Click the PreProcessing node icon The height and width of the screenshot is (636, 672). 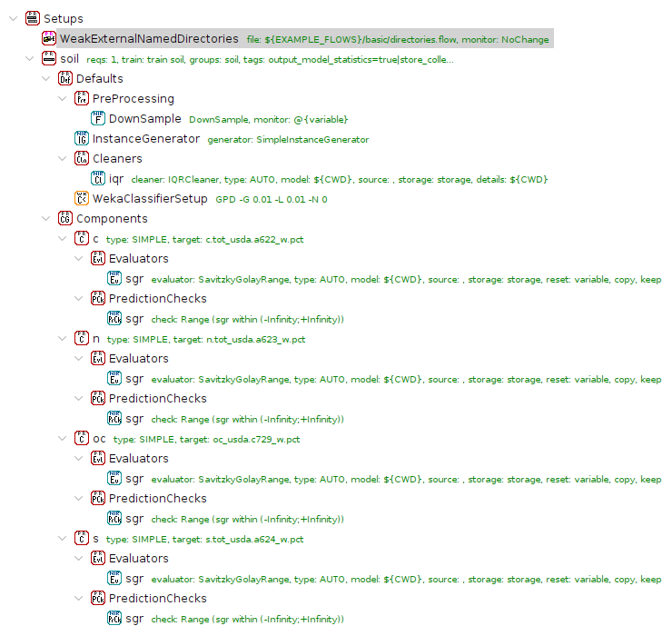click(x=81, y=98)
